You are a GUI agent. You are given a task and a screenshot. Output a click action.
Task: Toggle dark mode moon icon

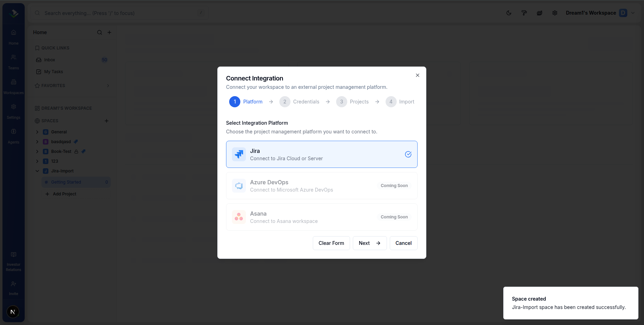[509, 13]
